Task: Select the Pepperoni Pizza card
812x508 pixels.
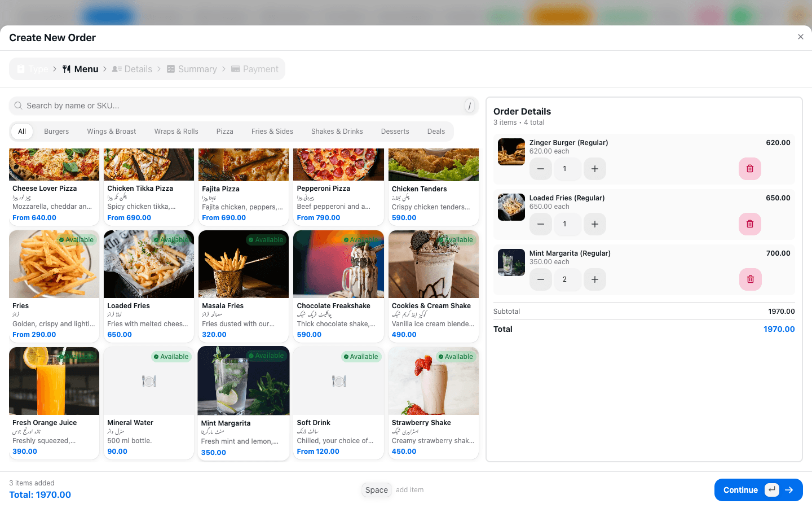Action: click(x=338, y=187)
